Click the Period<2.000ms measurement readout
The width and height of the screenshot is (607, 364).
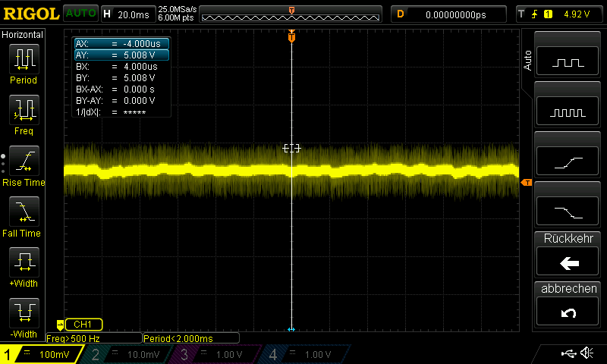tap(191, 338)
